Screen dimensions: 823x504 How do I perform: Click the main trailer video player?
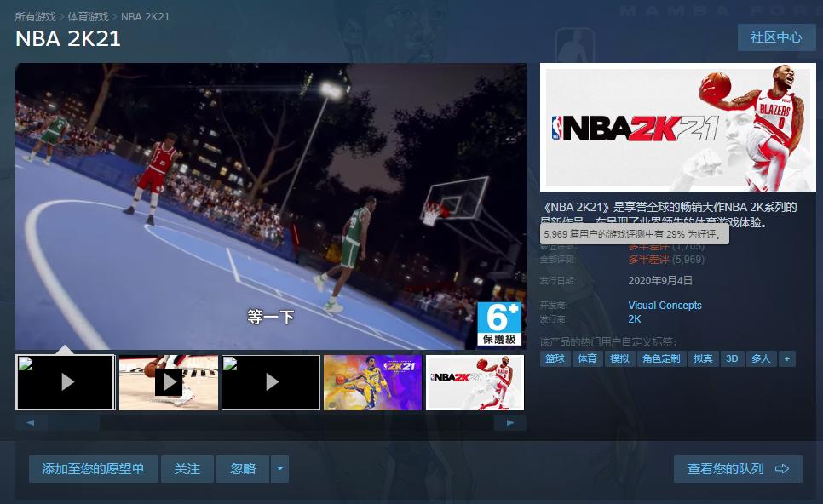coord(271,207)
